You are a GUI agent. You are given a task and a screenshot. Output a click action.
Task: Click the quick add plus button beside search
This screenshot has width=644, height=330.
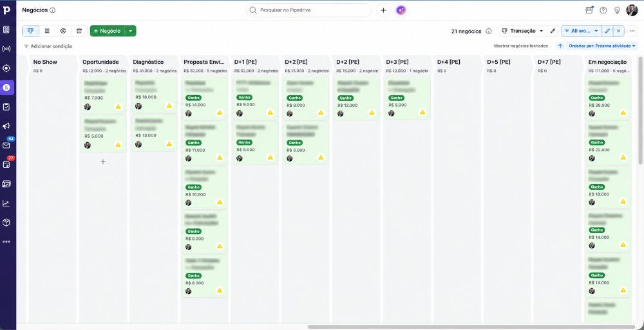click(x=383, y=10)
